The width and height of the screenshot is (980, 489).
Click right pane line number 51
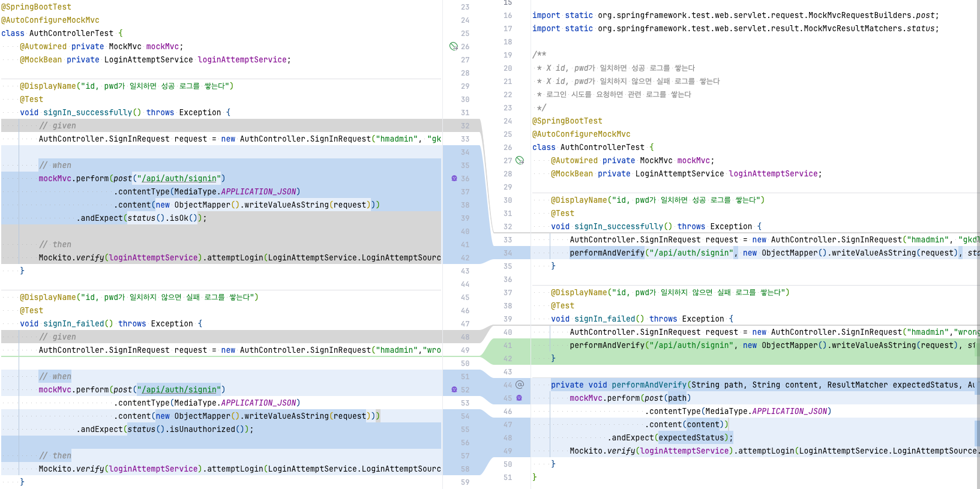point(508,477)
